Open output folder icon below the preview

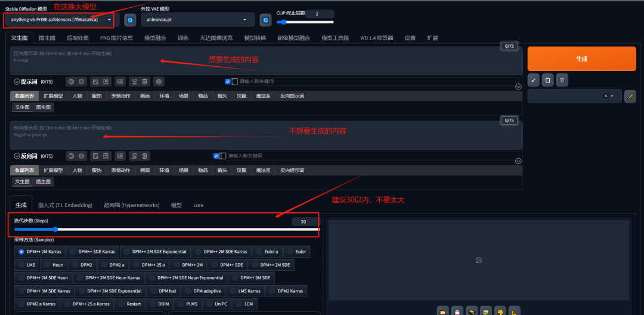click(442, 311)
